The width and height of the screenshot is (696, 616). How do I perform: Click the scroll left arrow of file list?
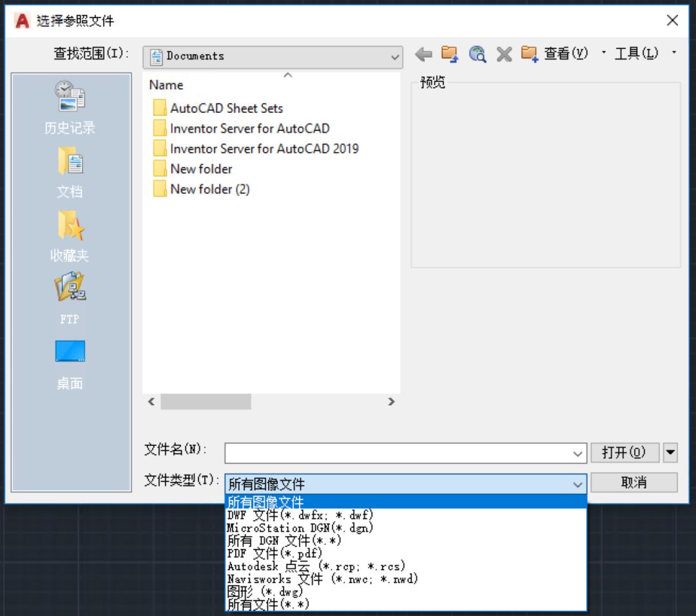(x=151, y=401)
